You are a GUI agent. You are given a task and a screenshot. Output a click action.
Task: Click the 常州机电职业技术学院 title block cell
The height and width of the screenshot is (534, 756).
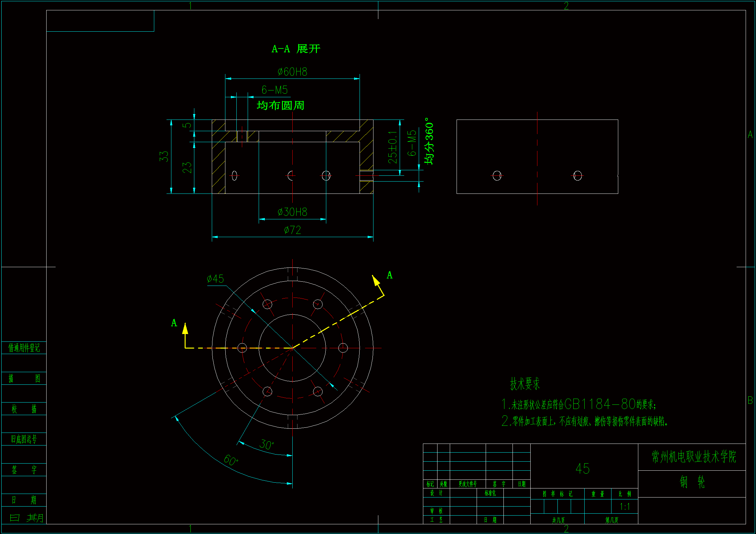[694, 457]
